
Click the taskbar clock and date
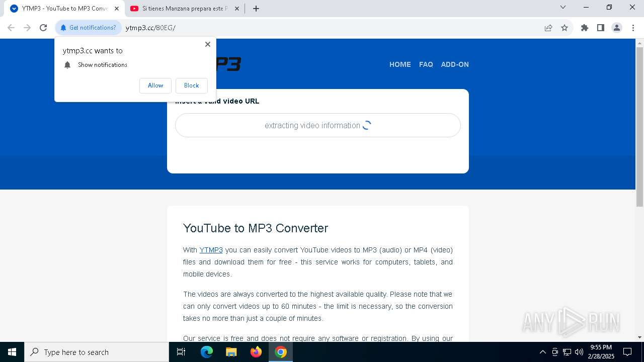(x=601, y=352)
